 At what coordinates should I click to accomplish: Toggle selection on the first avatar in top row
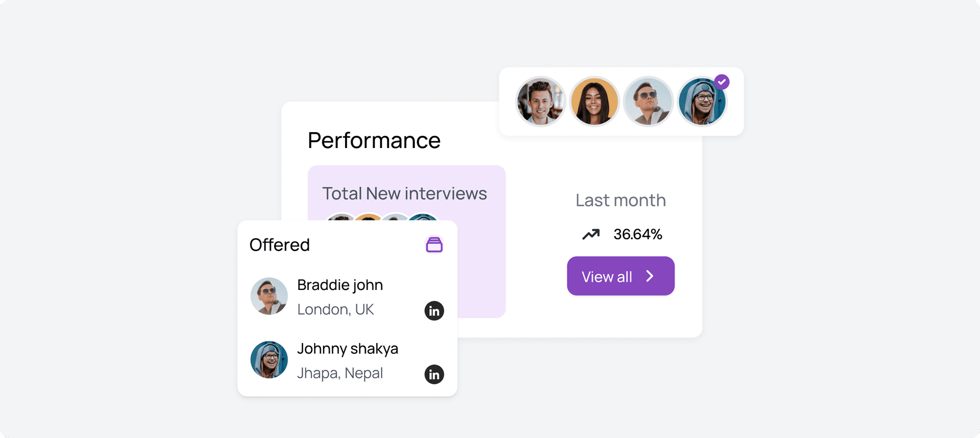541,101
